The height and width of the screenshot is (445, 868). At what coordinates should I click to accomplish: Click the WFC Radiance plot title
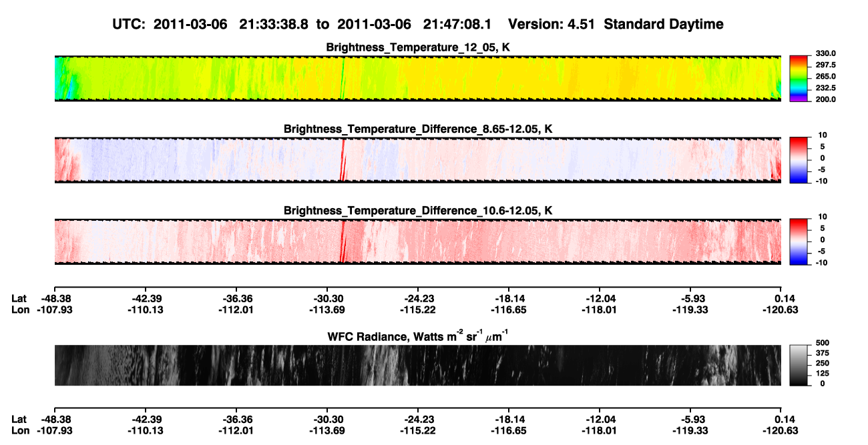coord(418,336)
